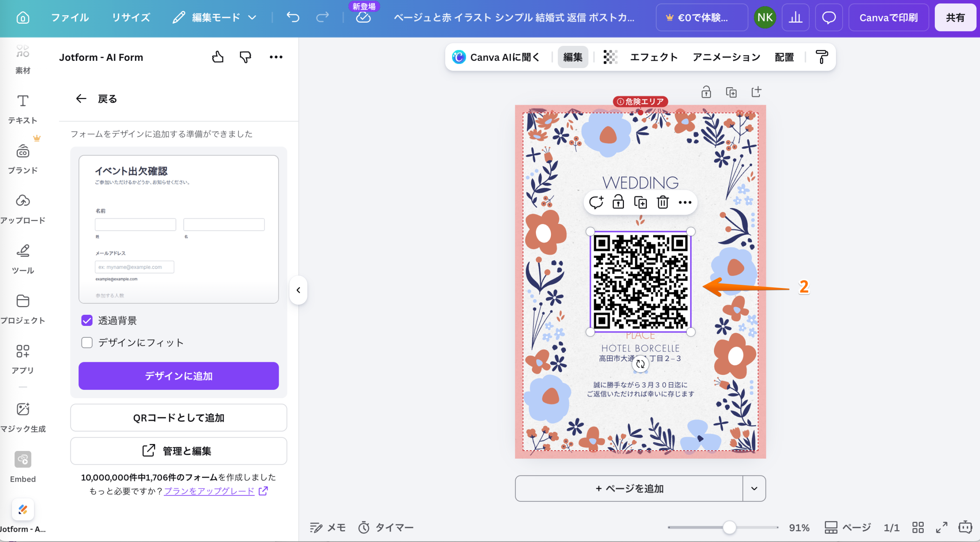Open the テキスト panel
The height and width of the screenshot is (542, 980).
pyautogui.click(x=23, y=109)
